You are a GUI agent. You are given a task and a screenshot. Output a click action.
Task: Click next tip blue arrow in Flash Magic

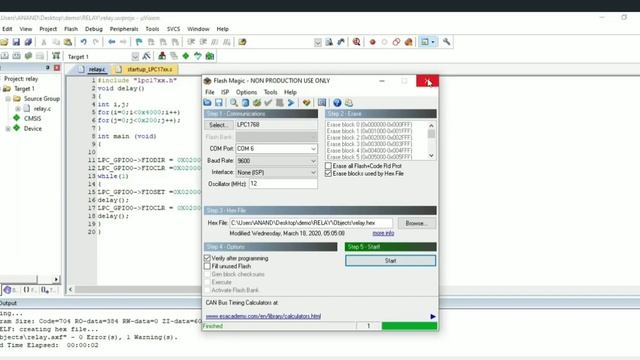point(433,316)
